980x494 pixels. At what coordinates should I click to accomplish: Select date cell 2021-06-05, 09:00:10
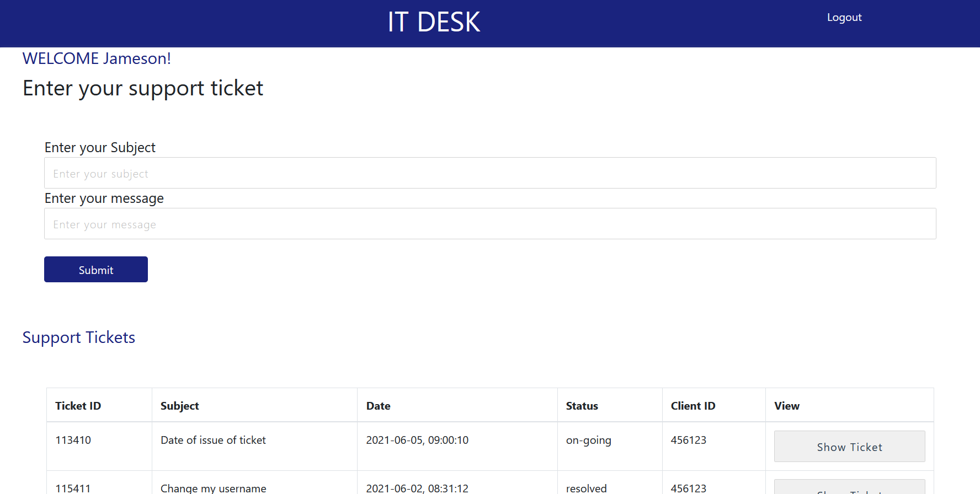417,440
